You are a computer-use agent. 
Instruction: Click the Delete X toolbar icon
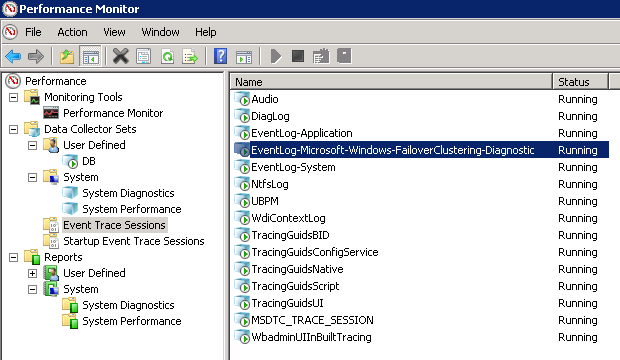[x=121, y=57]
